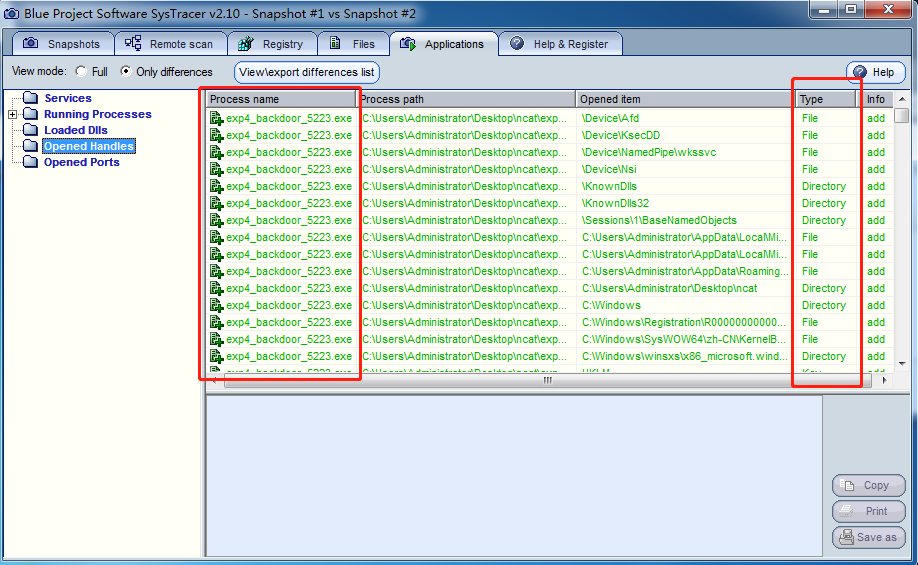The image size is (918, 565).
Task: Click the Opened Ports folder icon
Action: pyautogui.click(x=30, y=162)
